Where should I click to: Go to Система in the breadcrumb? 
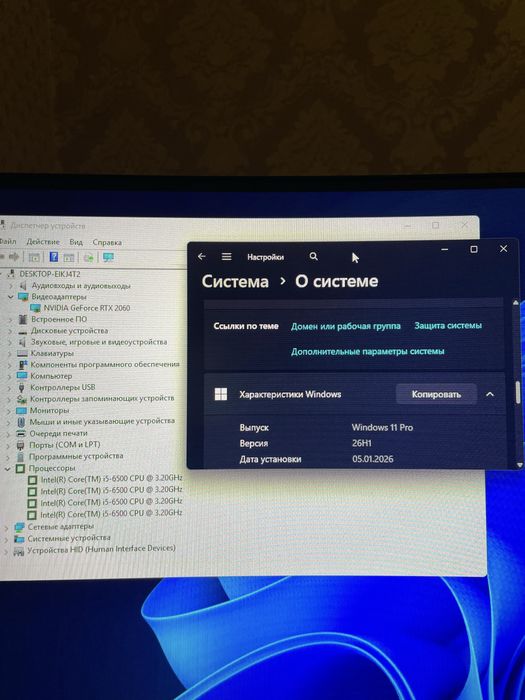(235, 281)
